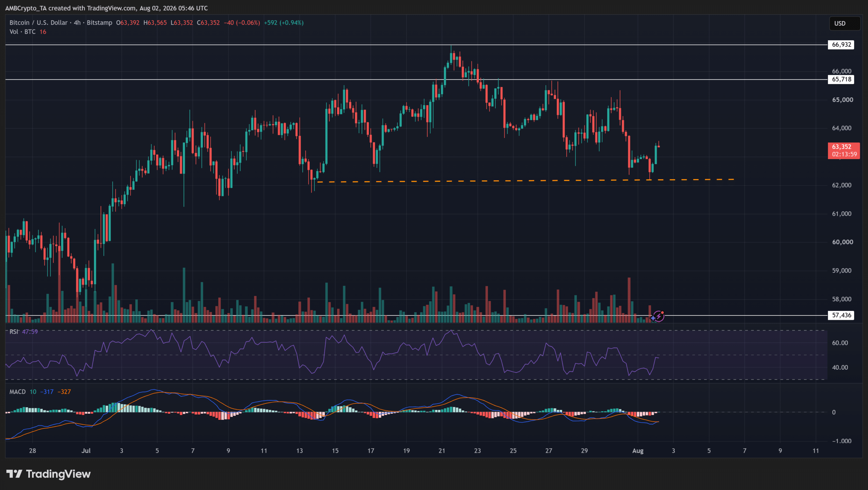This screenshot has width=868, height=490.
Task: Click the 15 date label on time axis
Action: (x=335, y=451)
